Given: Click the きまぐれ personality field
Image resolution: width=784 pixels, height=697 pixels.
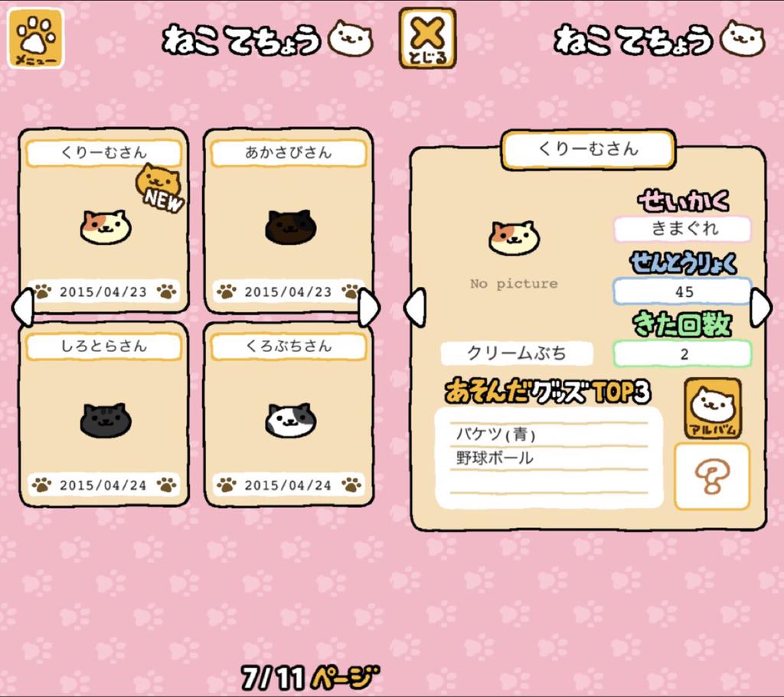Looking at the screenshot, I should [x=683, y=229].
